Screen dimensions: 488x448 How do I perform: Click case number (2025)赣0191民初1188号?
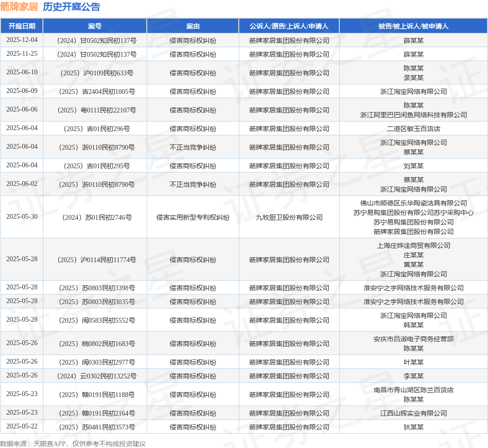coord(97,395)
